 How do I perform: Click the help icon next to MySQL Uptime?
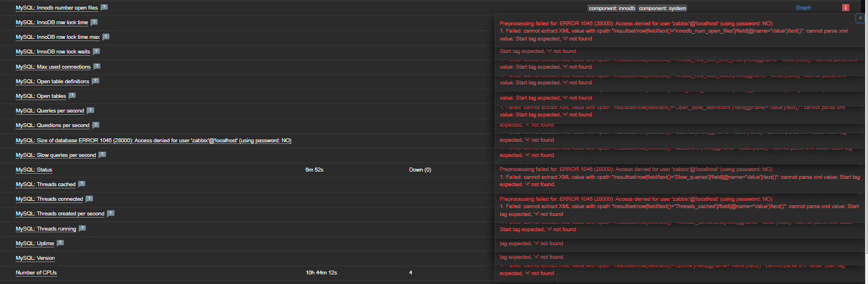pos(60,243)
